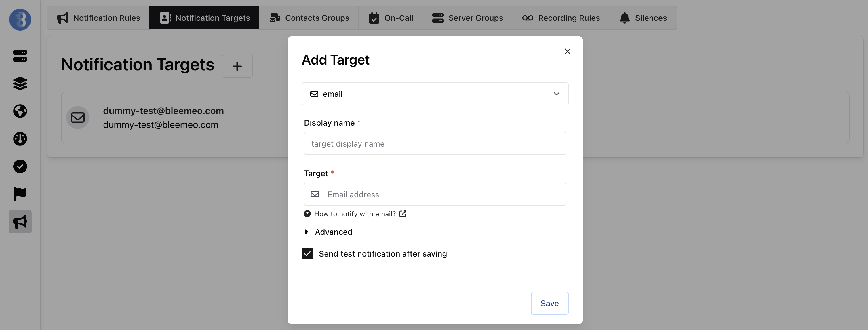This screenshot has width=868, height=330.
Task: Click inside the Email address field
Action: coord(435,194)
